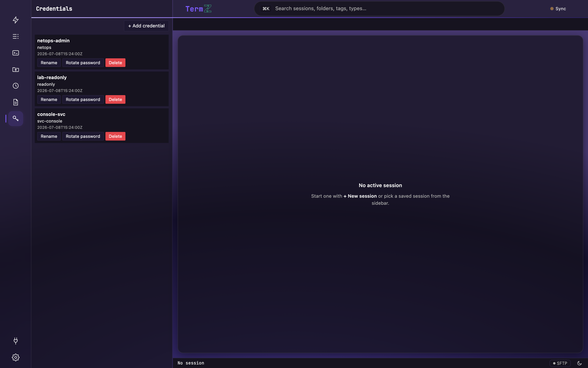Rename the netops-admin credential

tap(49, 63)
